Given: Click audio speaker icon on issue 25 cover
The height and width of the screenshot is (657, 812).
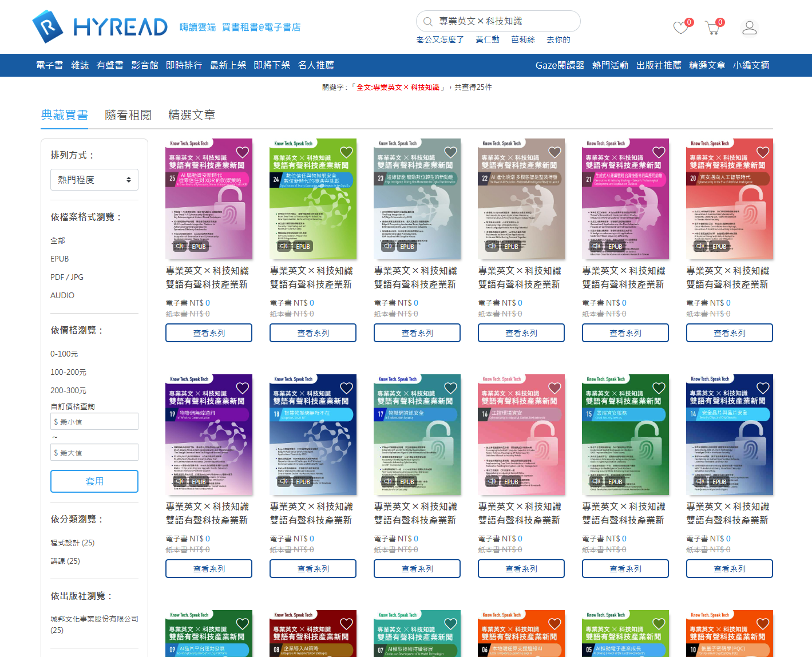Looking at the screenshot, I should (180, 246).
